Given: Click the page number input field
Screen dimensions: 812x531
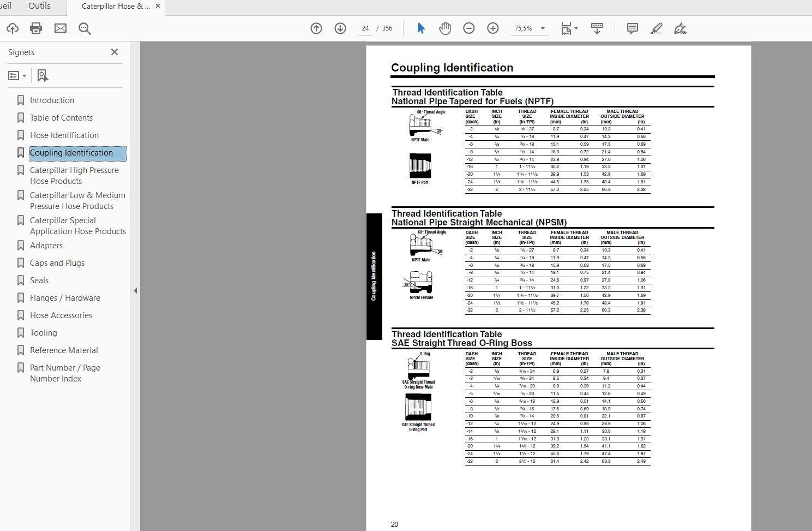Looking at the screenshot, I should pyautogui.click(x=365, y=28).
